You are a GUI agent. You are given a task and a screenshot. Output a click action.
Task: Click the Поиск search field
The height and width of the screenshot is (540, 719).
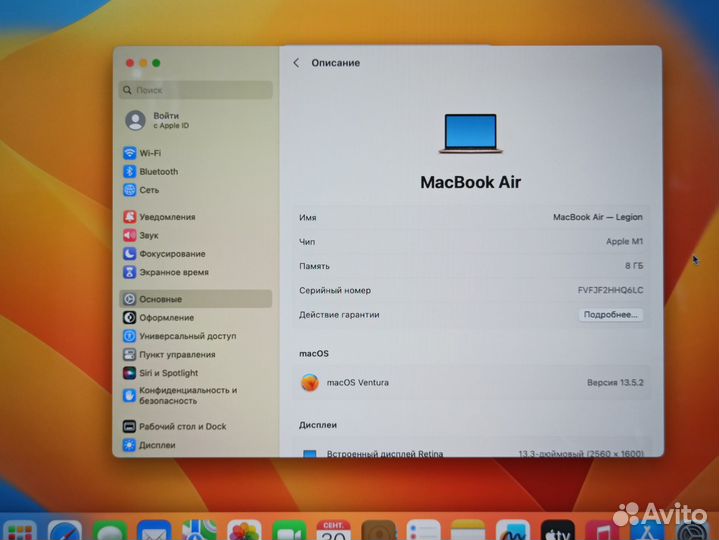[196, 90]
